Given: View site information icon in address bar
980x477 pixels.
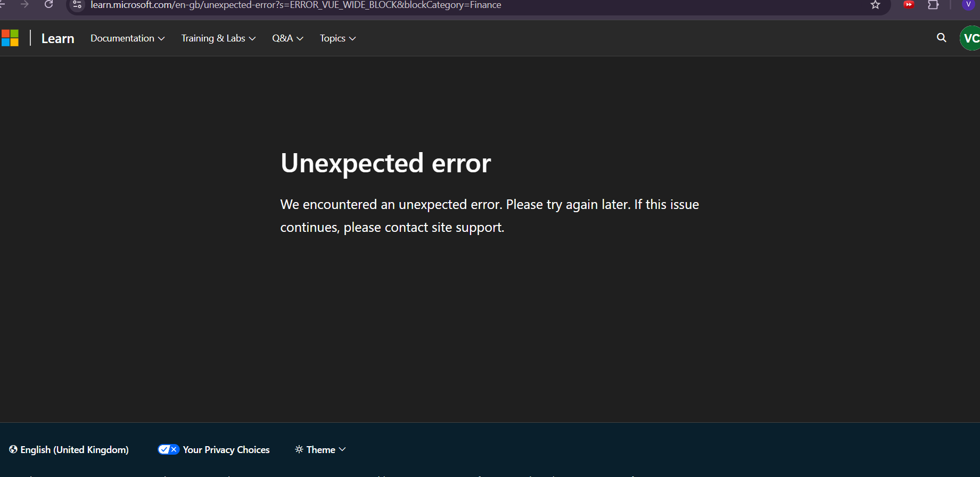Looking at the screenshot, I should (77, 5).
